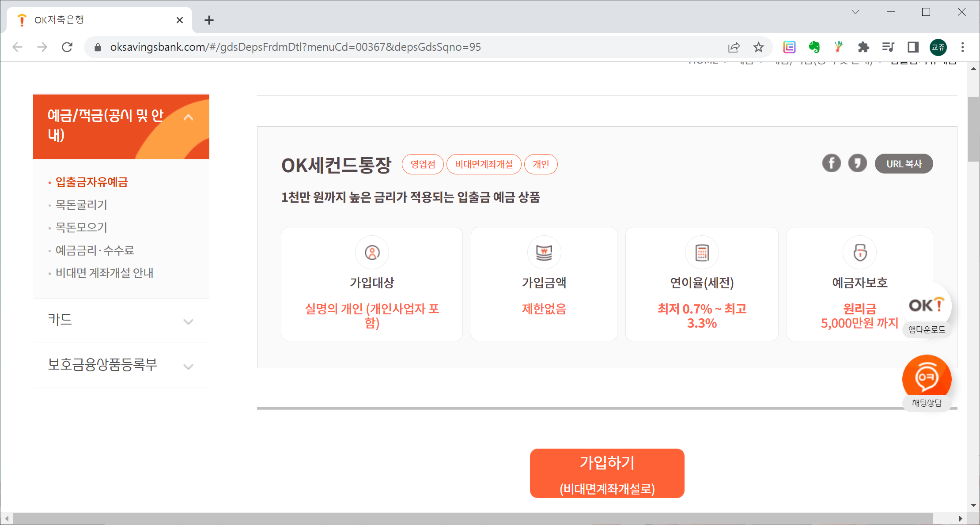Click the 연이율 calculator icon
Viewport: 980px width, 525px height.
click(702, 253)
